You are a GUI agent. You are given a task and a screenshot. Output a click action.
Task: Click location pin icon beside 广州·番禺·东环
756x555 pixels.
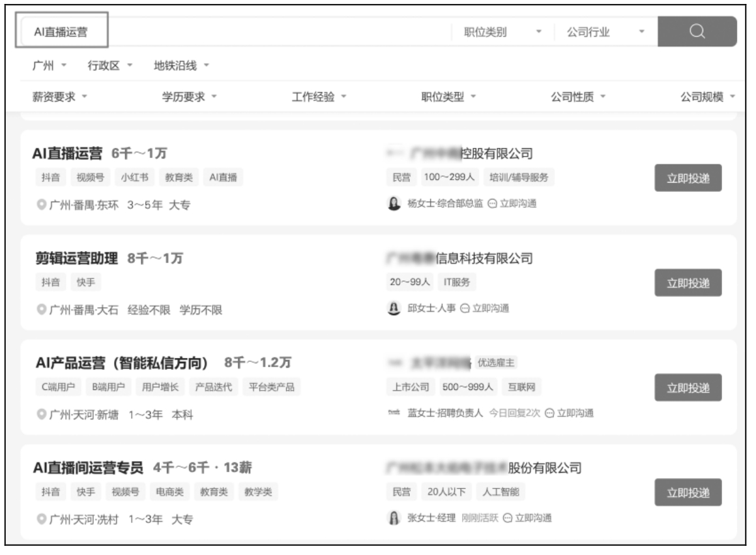tap(40, 205)
